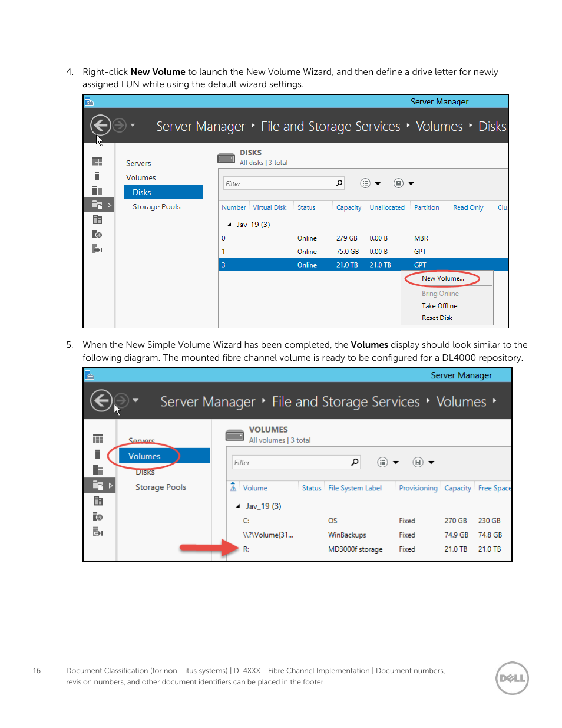562x728 pixels.
Task: Click the Filter input field in the Volumes screenshot
Action: click(296, 462)
